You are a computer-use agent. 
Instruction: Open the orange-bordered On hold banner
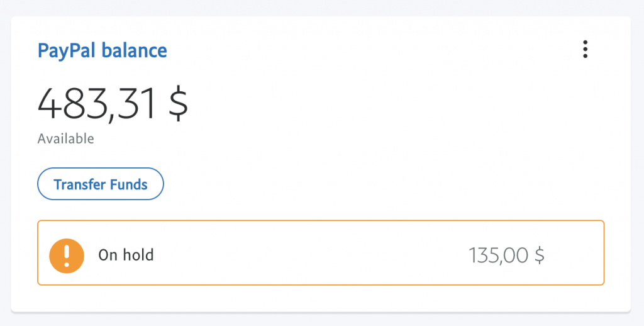click(x=321, y=252)
